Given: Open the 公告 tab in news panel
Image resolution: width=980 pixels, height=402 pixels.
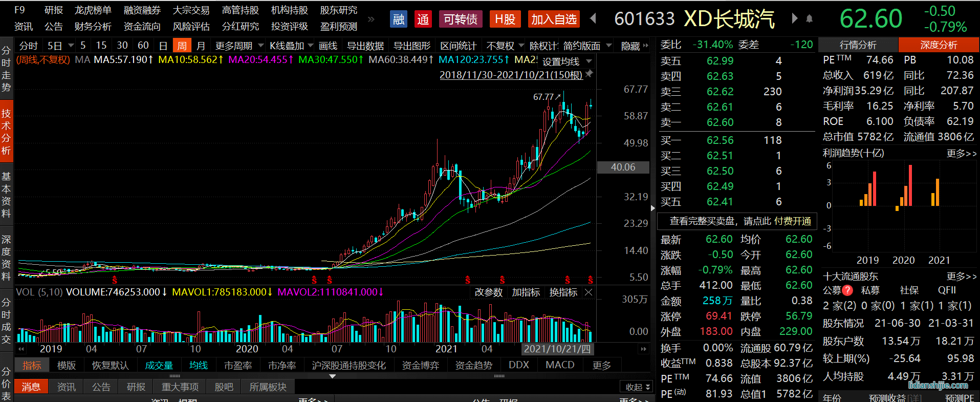Looking at the screenshot, I should point(101,387).
